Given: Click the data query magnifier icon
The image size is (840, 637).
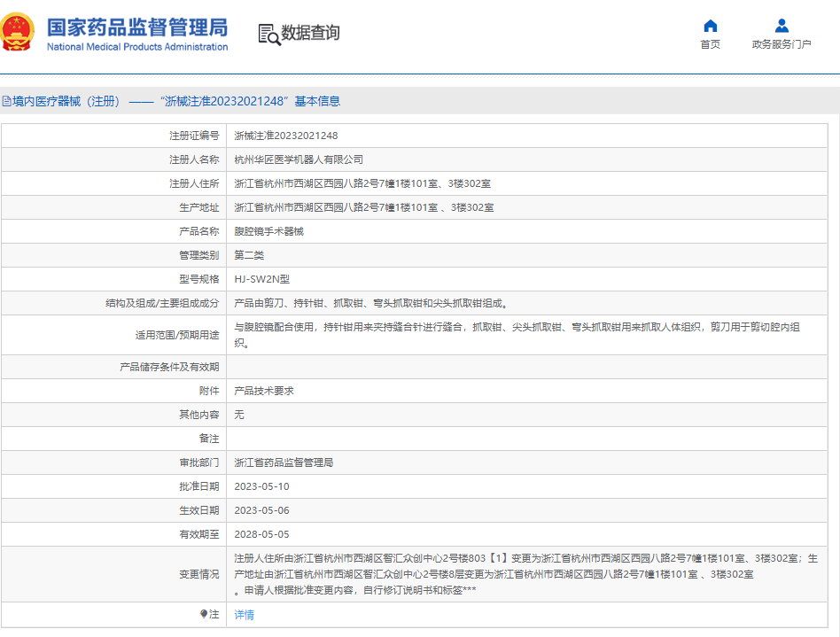Looking at the screenshot, I should (269, 35).
